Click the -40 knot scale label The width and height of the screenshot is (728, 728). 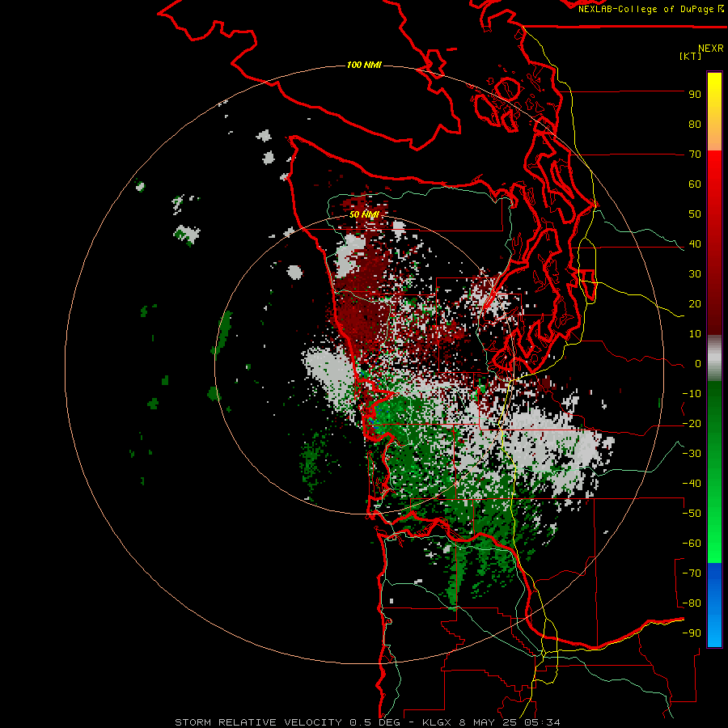click(692, 484)
